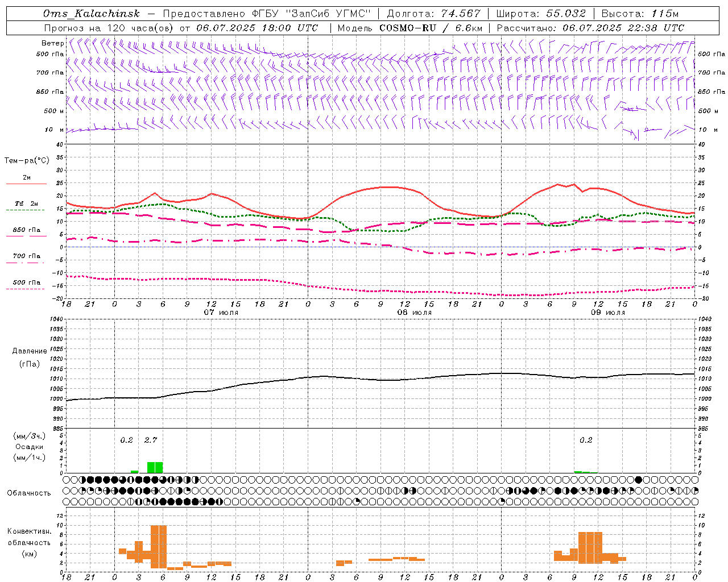Click the Модель COSMO-RU / 6.6км label
The image size is (728, 582).
pos(410,28)
